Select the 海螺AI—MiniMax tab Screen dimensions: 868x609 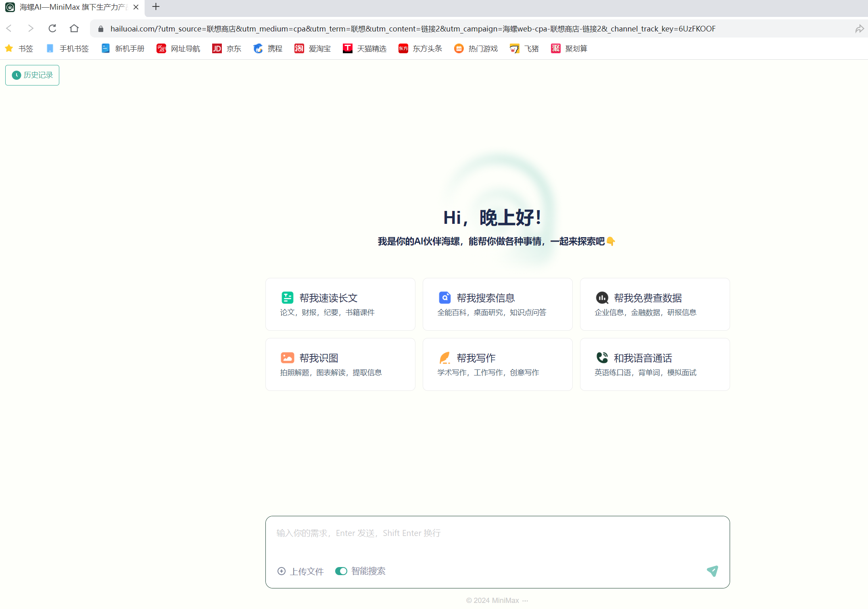click(x=73, y=7)
